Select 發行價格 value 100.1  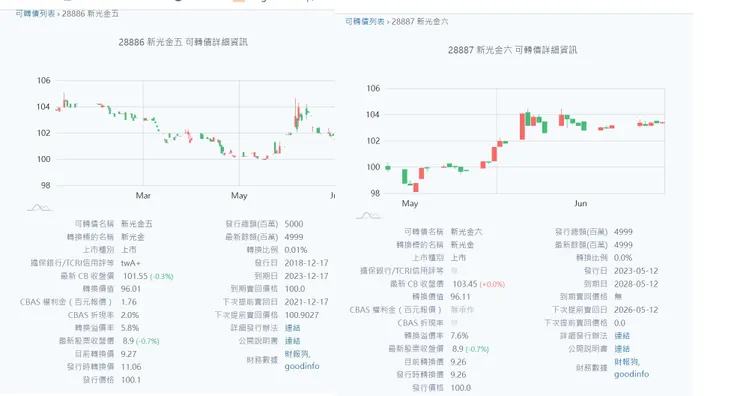[x=131, y=380]
